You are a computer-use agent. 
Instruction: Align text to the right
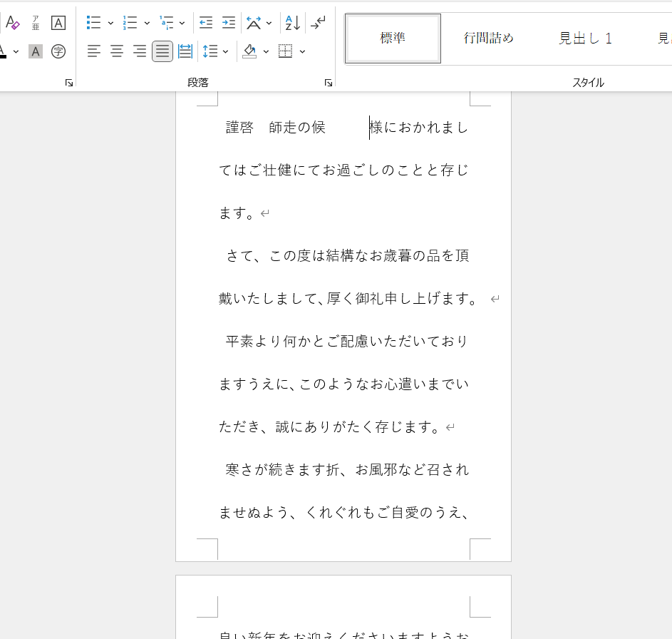click(x=139, y=51)
